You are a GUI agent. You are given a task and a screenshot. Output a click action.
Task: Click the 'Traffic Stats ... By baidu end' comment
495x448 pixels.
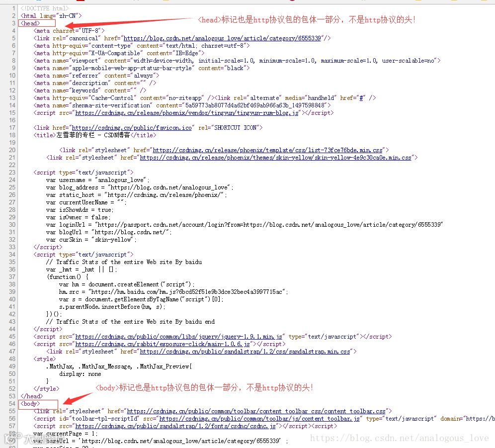[x=130, y=322]
